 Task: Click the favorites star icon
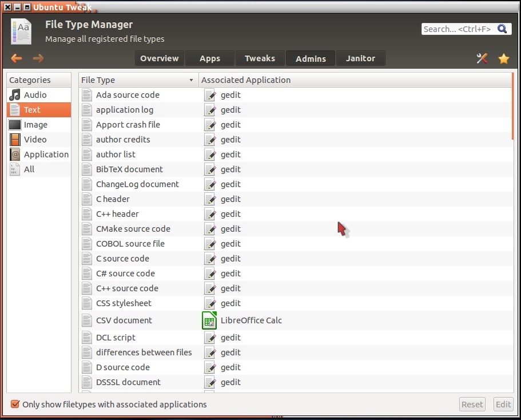click(504, 58)
